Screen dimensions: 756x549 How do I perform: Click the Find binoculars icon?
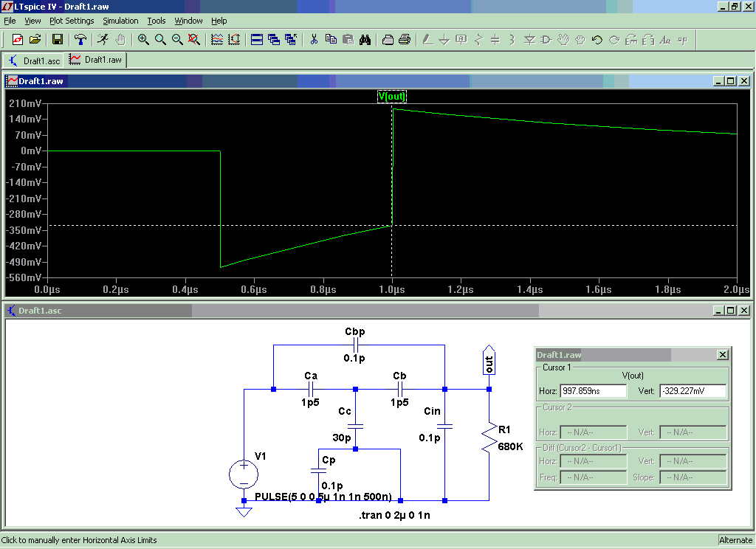coord(365,40)
